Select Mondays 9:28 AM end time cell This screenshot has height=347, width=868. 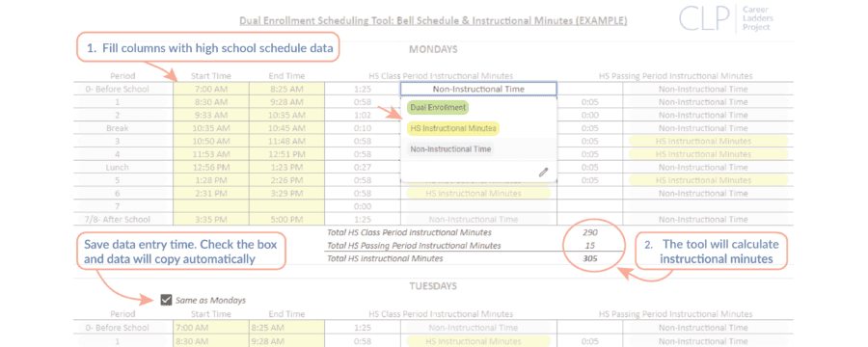(286, 102)
